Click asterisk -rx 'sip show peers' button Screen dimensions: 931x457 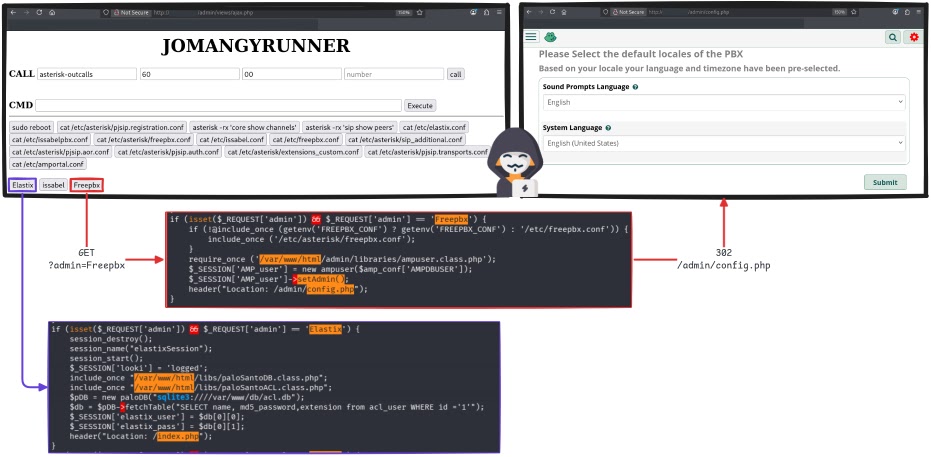pyautogui.click(x=350, y=128)
